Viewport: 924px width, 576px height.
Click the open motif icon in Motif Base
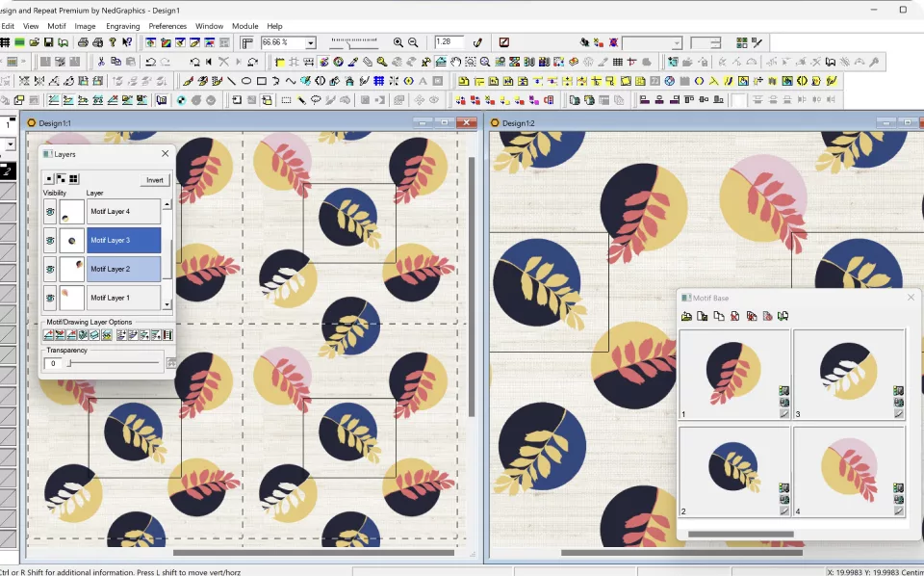pos(686,316)
